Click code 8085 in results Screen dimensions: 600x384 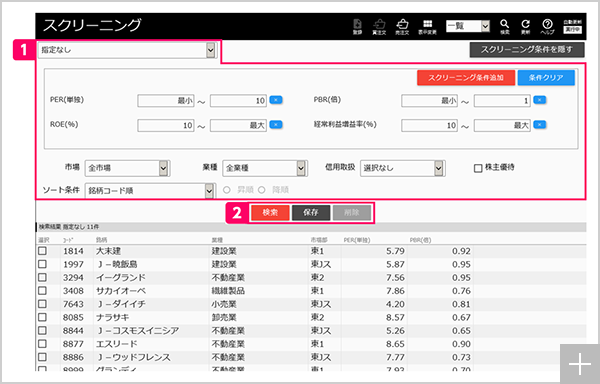(73, 317)
